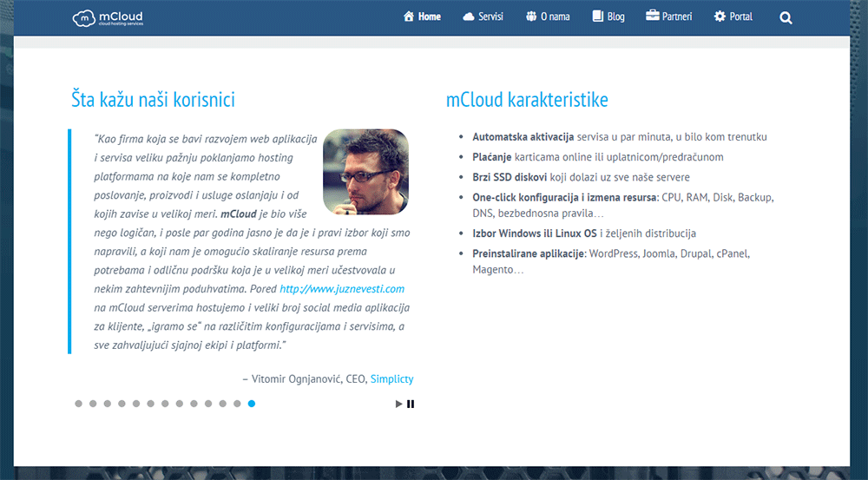Open the Simplicty company link

[x=391, y=379]
